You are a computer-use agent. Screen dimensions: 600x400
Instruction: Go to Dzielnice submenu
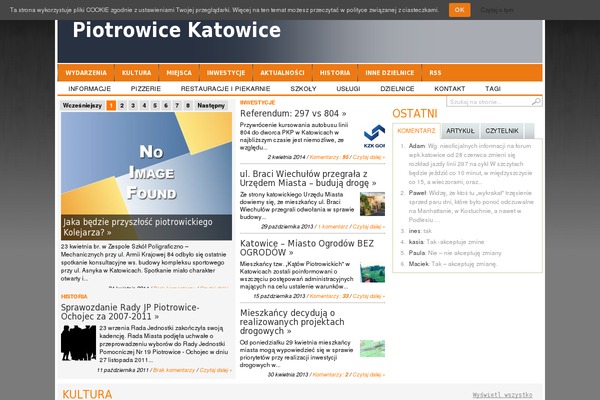point(397,89)
